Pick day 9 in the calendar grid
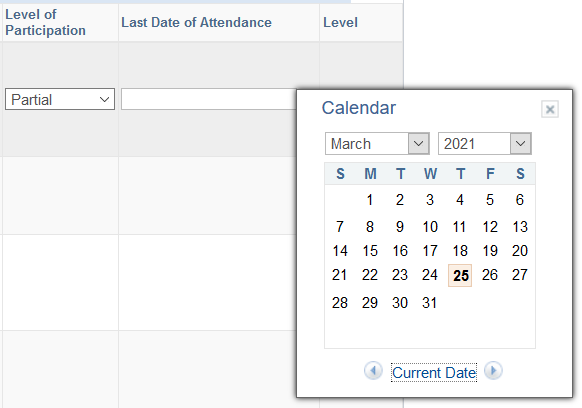This screenshot has height=408, width=582. click(x=400, y=227)
